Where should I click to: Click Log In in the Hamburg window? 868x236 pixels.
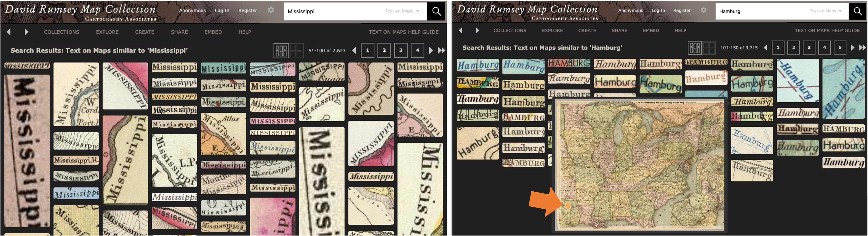point(658,11)
